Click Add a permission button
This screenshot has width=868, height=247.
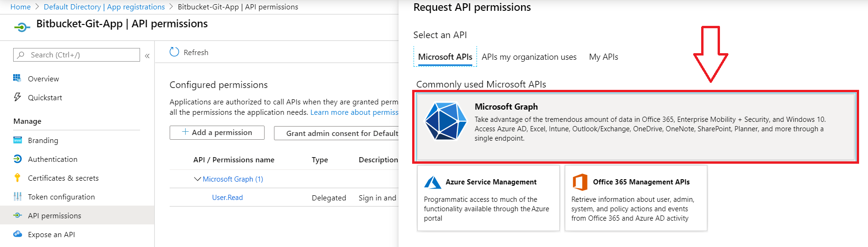[217, 133]
